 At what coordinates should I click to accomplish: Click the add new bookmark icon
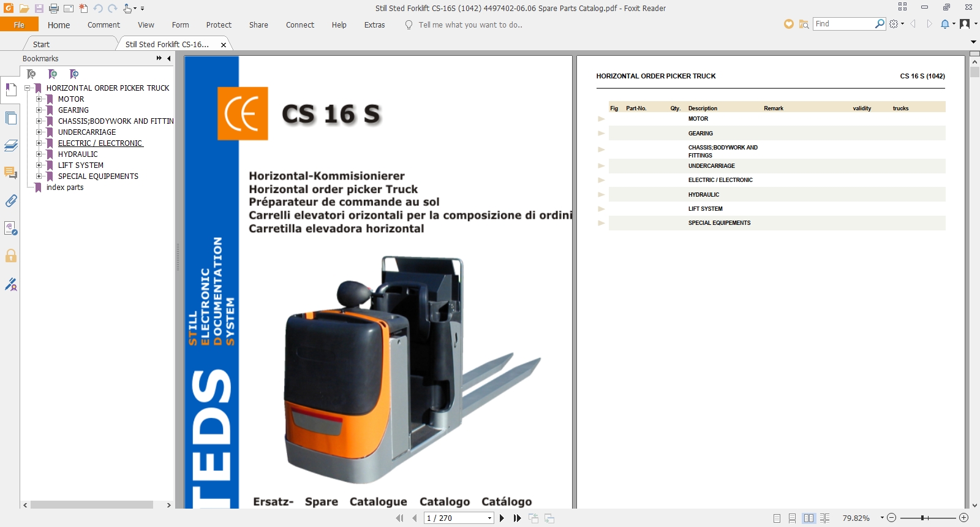pos(53,74)
